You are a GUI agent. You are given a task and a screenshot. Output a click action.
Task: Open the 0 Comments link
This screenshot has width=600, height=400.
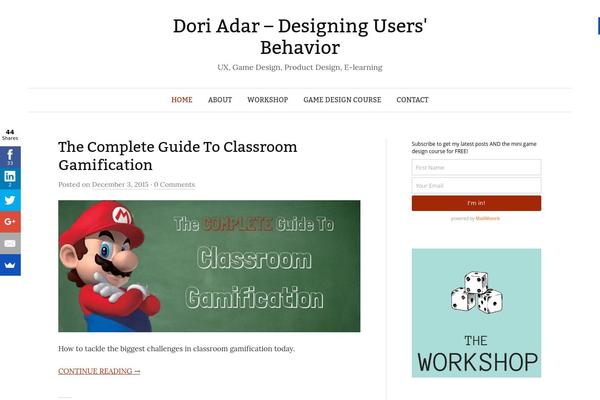point(174,184)
